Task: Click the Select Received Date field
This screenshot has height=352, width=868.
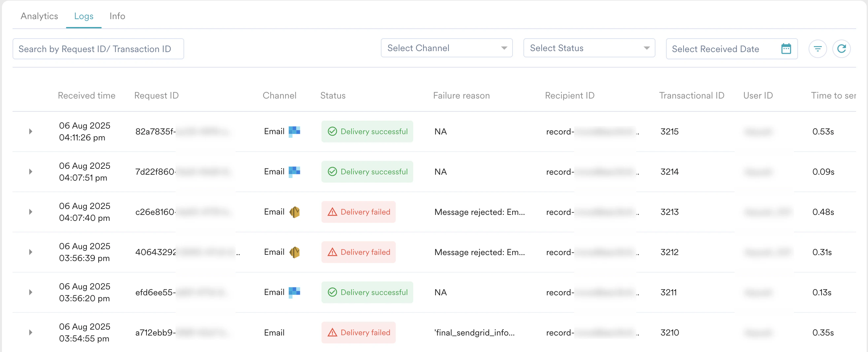Action: pyautogui.click(x=732, y=49)
